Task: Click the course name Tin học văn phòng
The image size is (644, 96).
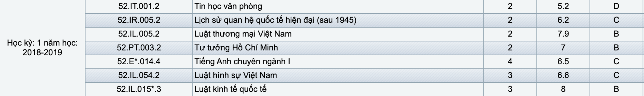Action: (x=228, y=6)
